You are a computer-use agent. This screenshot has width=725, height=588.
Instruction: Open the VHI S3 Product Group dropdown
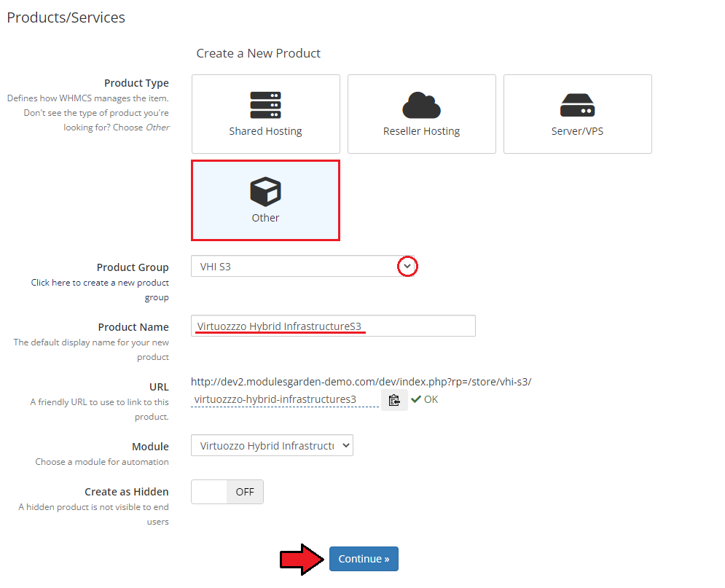(303, 266)
